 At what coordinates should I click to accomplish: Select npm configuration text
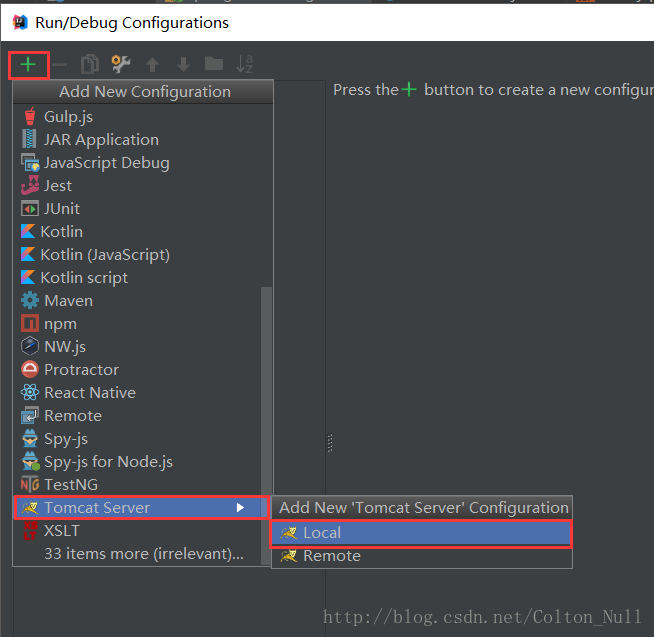tap(60, 324)
